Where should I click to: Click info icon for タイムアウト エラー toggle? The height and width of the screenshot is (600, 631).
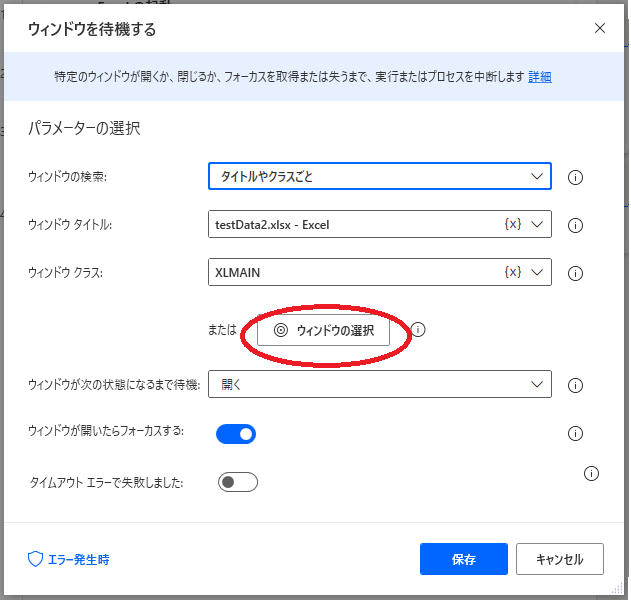pyautogui.click(x=591, y=473)
